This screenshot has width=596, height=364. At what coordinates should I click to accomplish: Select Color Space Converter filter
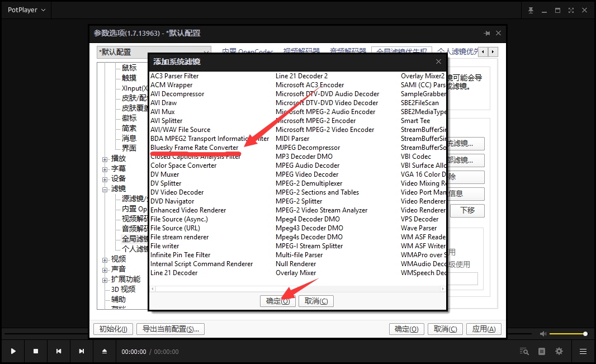[183, 166]
